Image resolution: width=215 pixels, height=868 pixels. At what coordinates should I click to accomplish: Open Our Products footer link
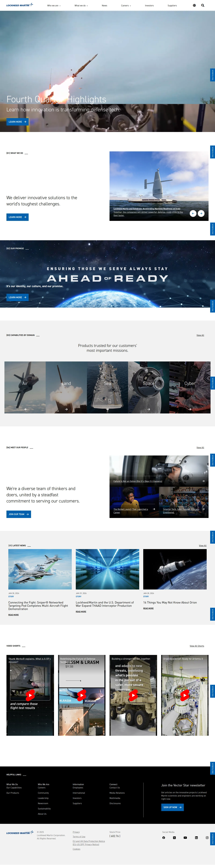coord(13,793)
